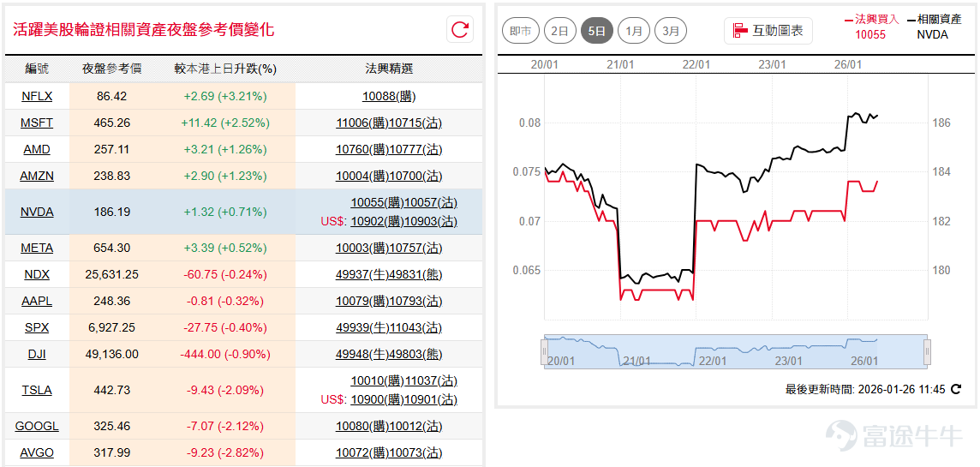Open warrant 10793(沽) for AAPL
980x467 pixels.
tap(415, 302)
